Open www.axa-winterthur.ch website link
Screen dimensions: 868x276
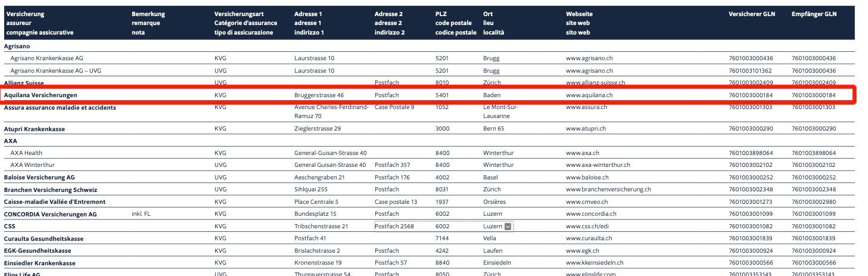(x=598, y=165)
